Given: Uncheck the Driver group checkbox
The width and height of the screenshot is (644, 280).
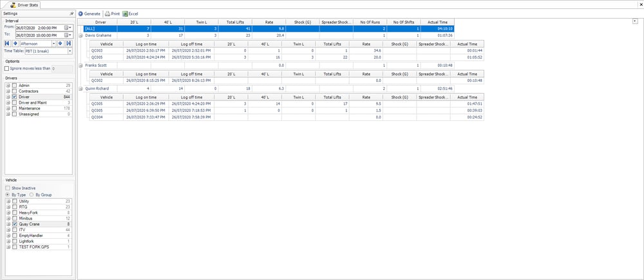Looking at the screenshot, I should tap(15, 97).
